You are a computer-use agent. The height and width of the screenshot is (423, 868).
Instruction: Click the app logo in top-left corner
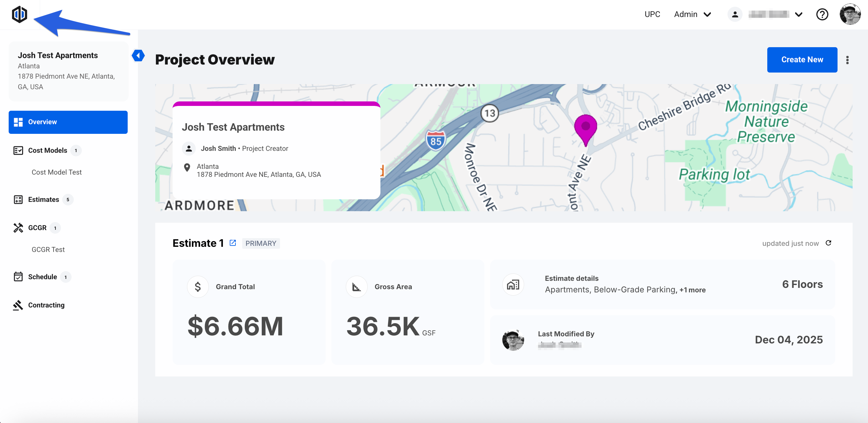(19, 14)
